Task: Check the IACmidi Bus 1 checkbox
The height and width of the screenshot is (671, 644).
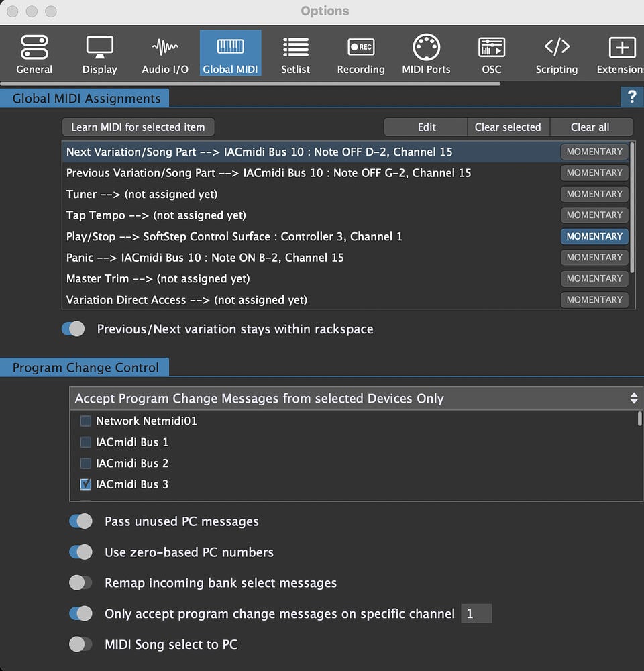Action: pos(86,442)
